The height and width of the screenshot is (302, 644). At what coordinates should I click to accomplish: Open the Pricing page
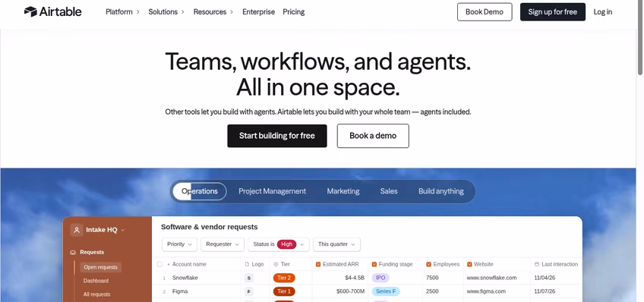point(294,12)
